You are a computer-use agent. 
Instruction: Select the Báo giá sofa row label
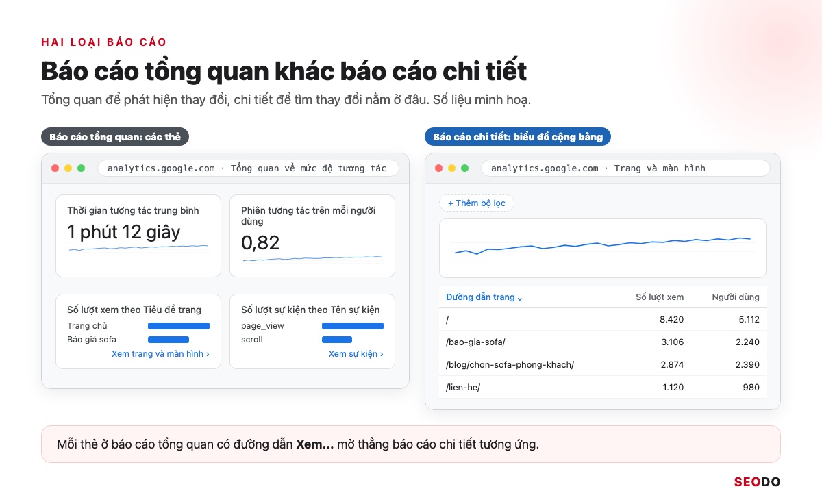click(92, 340)
